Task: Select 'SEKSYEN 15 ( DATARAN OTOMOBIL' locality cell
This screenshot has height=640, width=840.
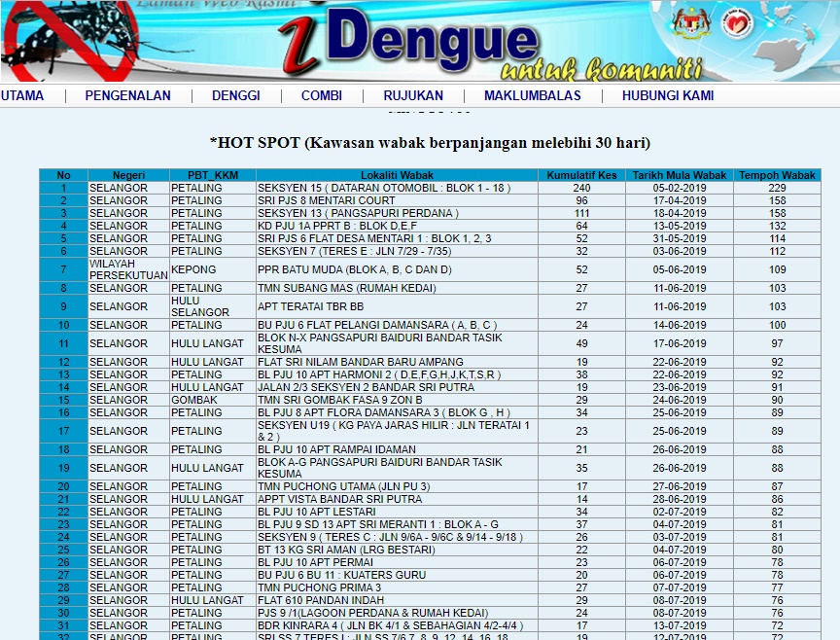Action: pyautogui.click(x=397, y=188)
